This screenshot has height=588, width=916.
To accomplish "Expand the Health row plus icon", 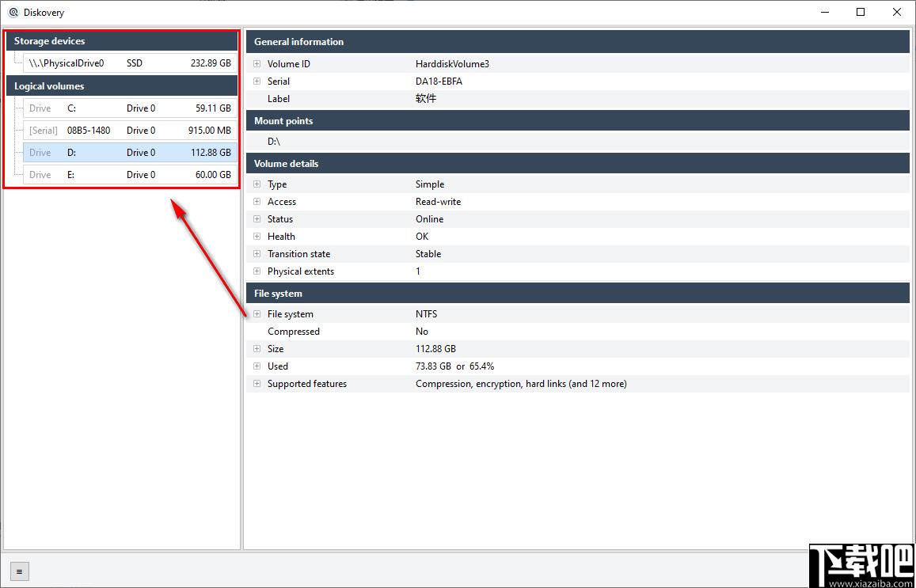I will [x=257, y=237].
